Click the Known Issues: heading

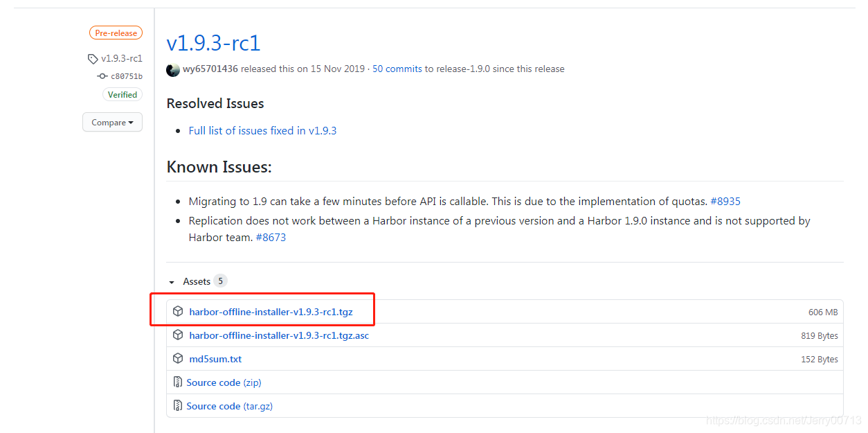219,167
